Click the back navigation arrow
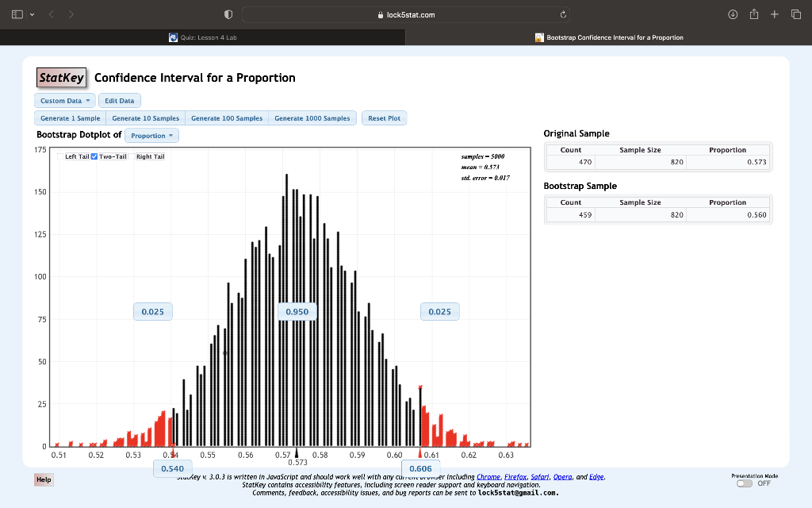The image size is (812, 508). tap(50, 13)
